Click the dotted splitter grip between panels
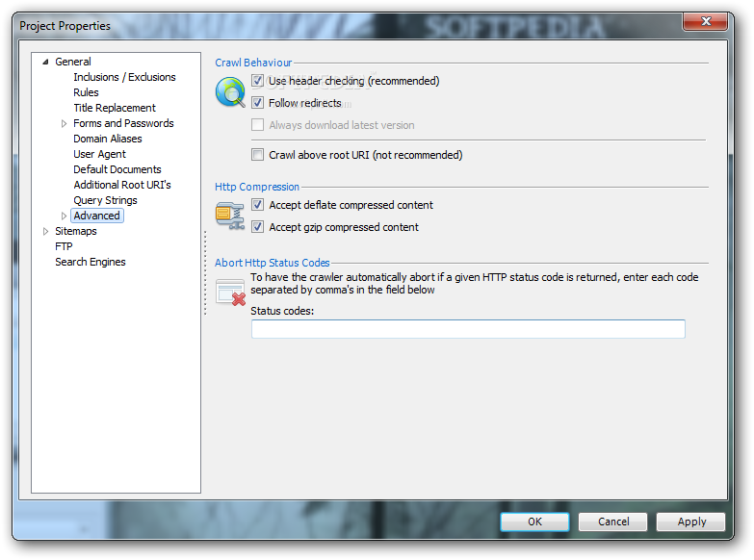The width and height of the screenshot is (754, 560). [205, 273]
